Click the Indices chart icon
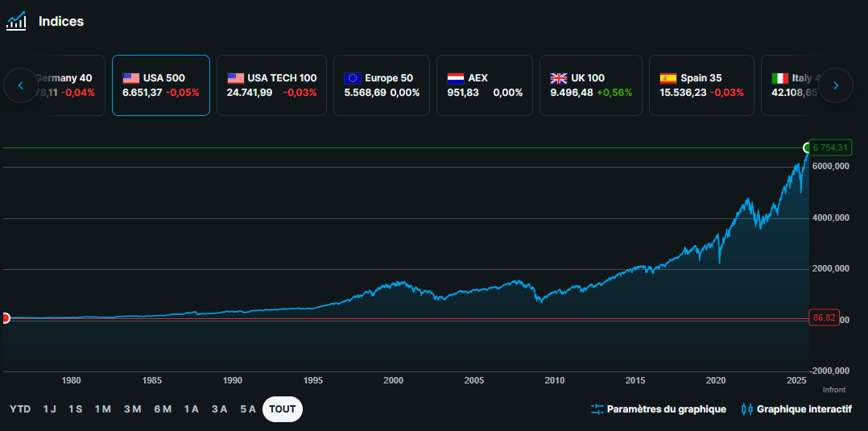 (x=16, y=21)
